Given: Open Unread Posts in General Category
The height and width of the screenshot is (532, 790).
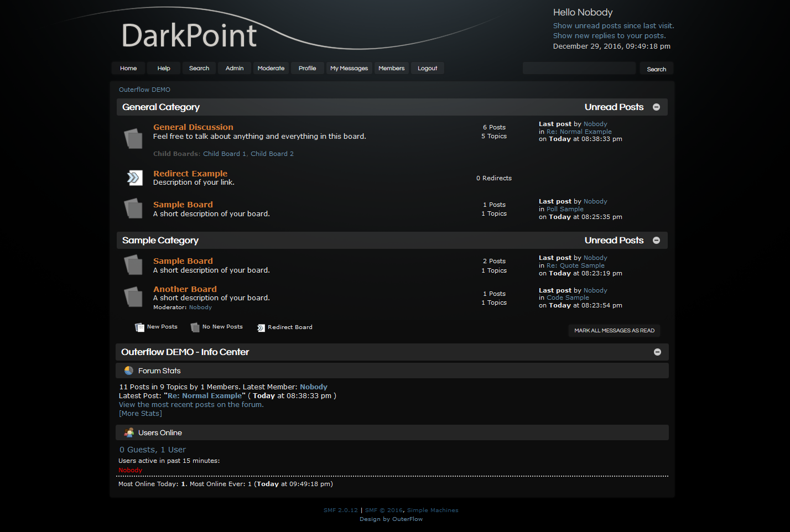Looking at the screenshot, I should (x=614, y=107).
